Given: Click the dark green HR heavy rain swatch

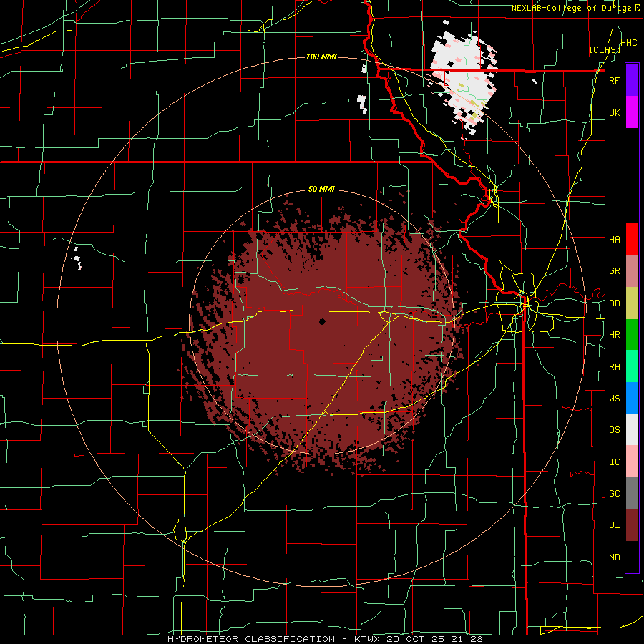Looking at the screenshot, I should tap(632, 335).
